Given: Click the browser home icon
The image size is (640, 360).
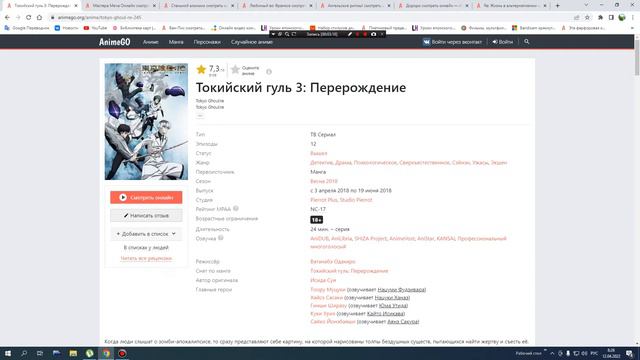Looking at the screenshot, I should click(39, 18).
